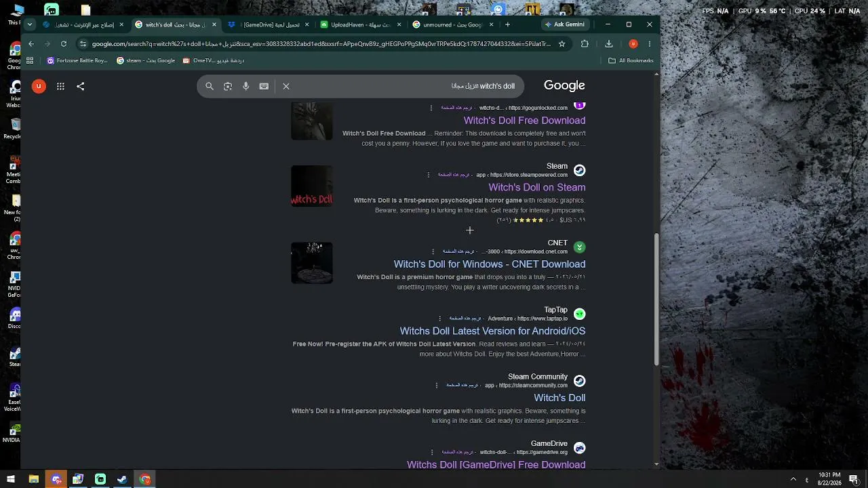Image resolution: width=868 pixels, height=488 pixels.
Task: Click the address bar URL field
Action: click(x=321, y=44)
